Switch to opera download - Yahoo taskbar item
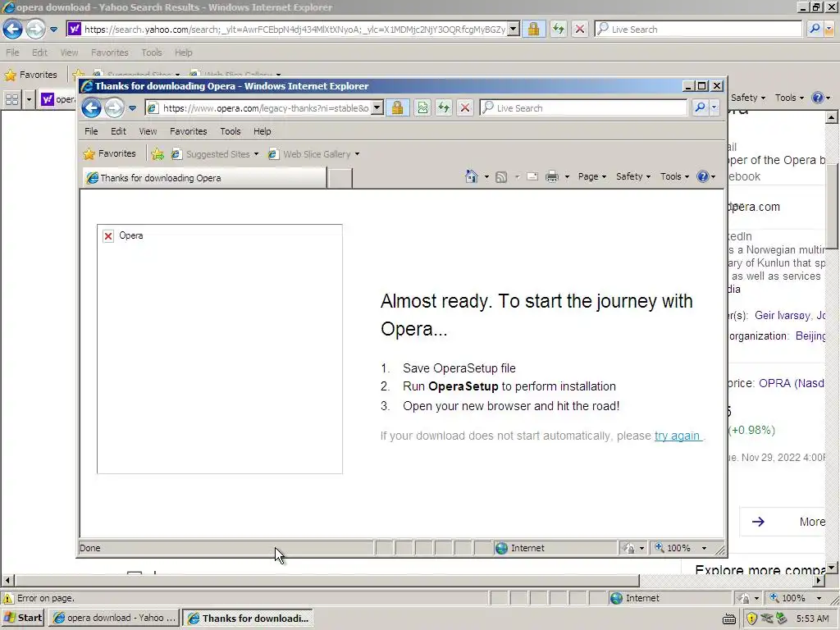 (114, 618)
